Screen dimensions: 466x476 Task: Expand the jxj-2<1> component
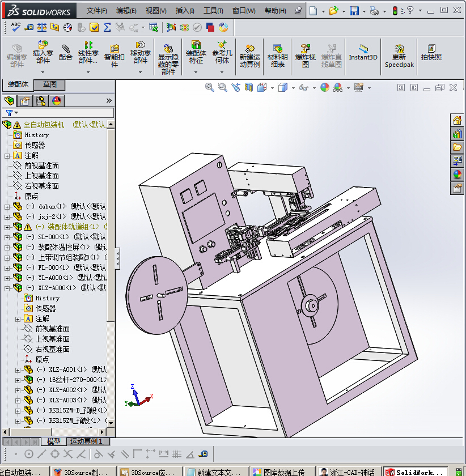click(7, 218)
